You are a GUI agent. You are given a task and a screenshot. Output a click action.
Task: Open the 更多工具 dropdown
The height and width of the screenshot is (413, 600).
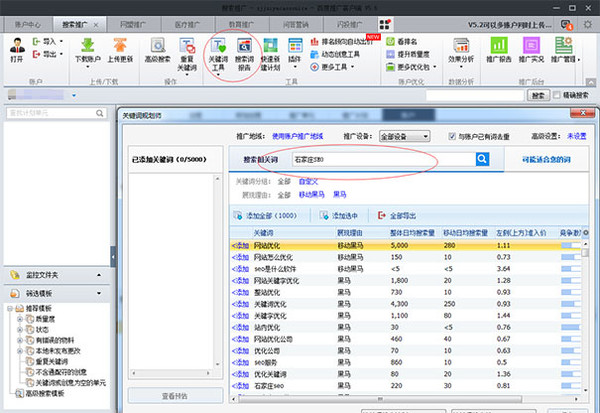pos(332,67)
